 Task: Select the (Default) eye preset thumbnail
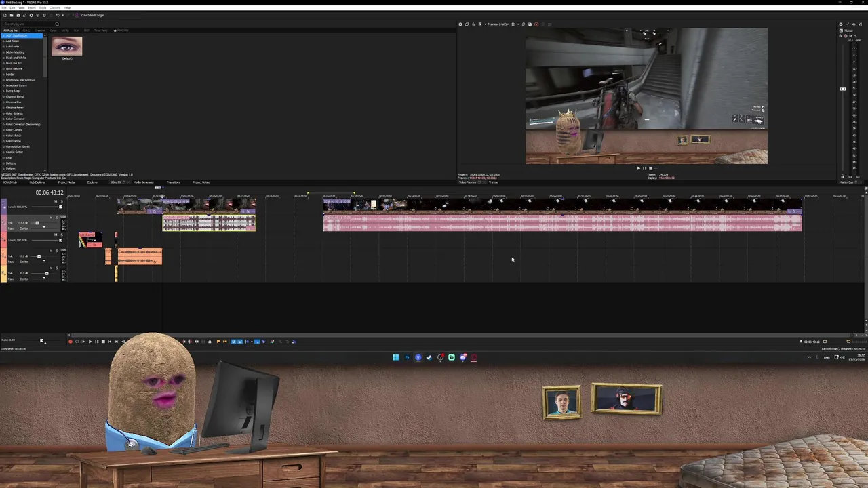click(x=66, y=47)
